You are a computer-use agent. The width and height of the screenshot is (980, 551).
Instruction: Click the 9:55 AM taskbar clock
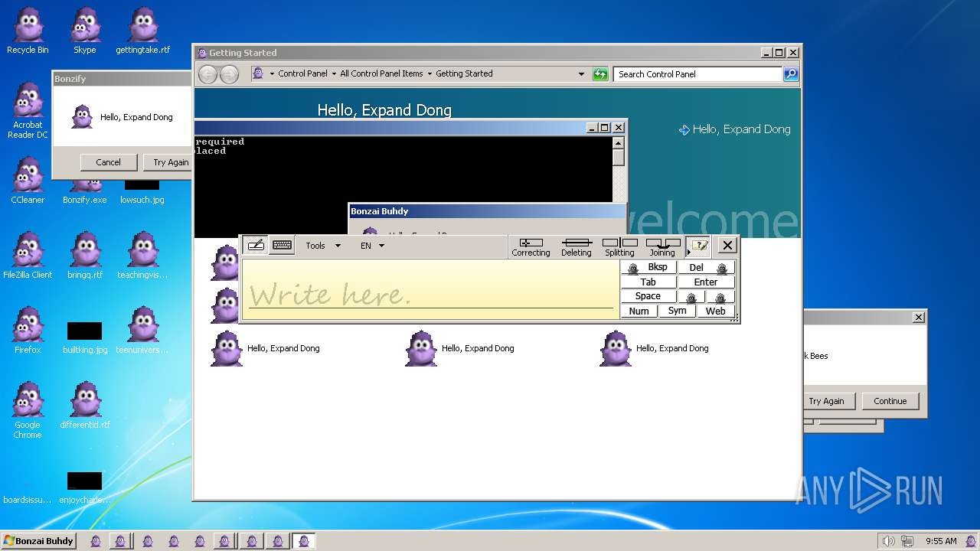(941, 541)
